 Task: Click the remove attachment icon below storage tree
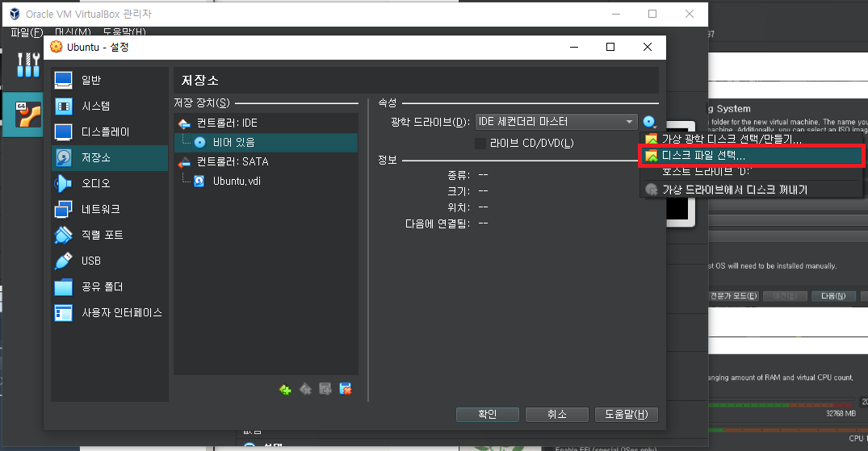pos(346,390)
